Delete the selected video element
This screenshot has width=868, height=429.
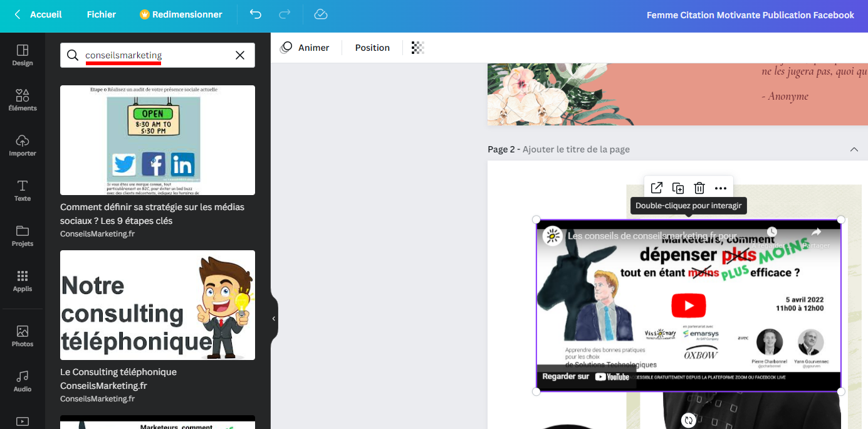[x=699, y=188]
